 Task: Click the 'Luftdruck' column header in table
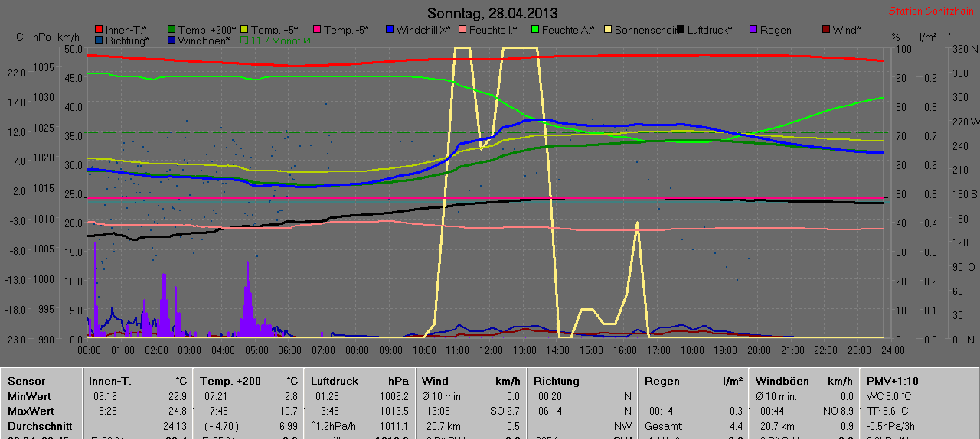[x=335, y=381]
